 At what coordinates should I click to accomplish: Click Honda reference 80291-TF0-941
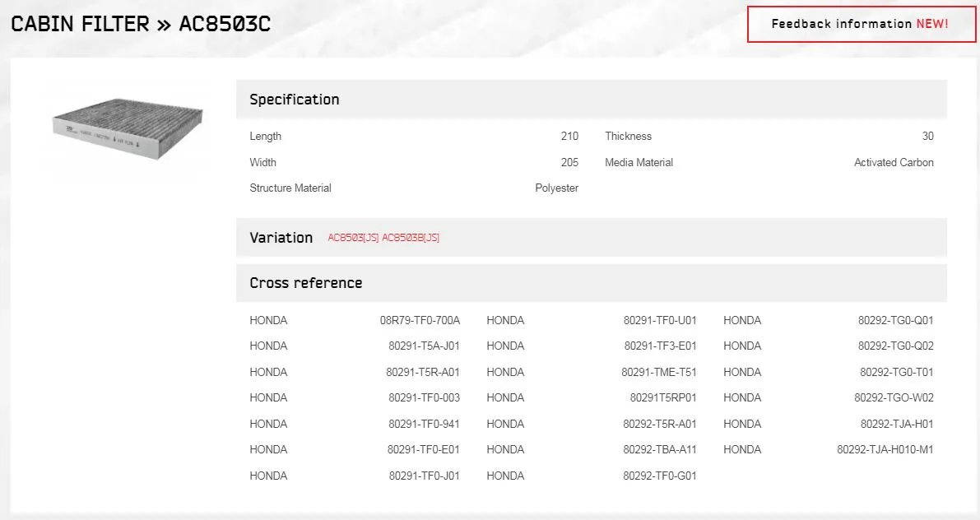tap(424, 424)
